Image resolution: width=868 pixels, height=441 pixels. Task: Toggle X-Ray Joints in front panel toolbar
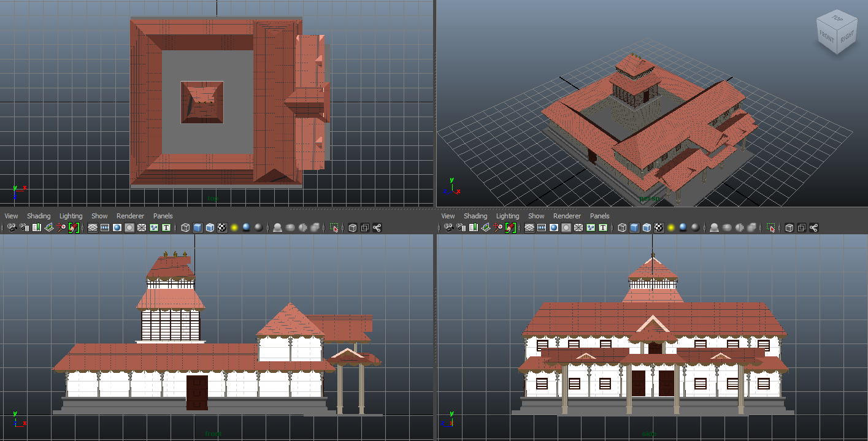pyautogui.click(x=377, y=228)
